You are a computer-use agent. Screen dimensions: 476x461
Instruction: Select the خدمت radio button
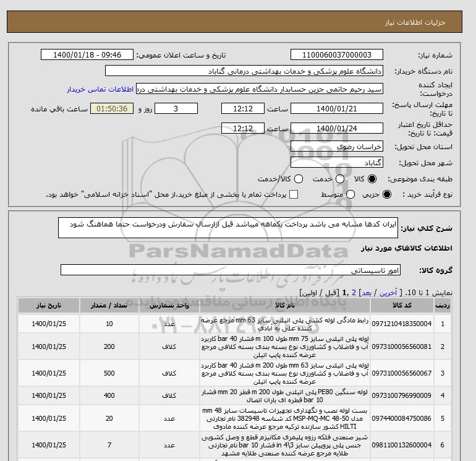coord(340,179)
